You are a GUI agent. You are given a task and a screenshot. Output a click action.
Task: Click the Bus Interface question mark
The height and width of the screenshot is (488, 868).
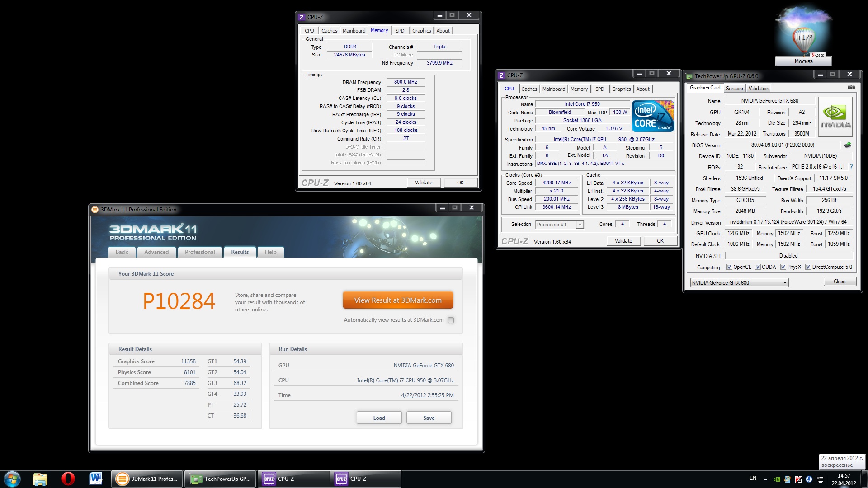(851, 167)
